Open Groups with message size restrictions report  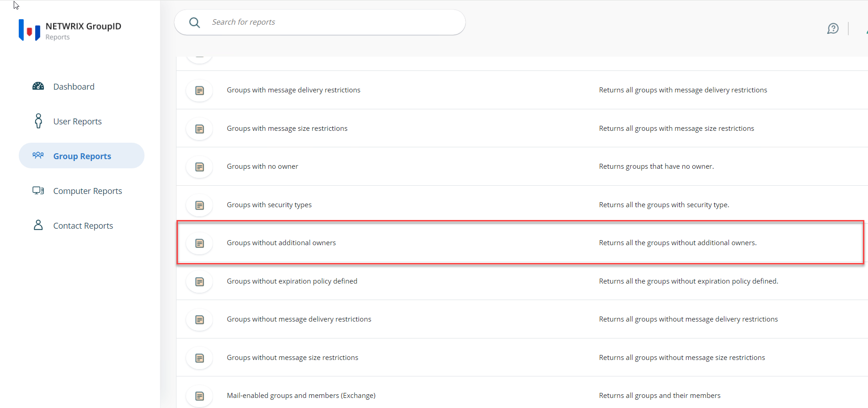click(287, 129)
